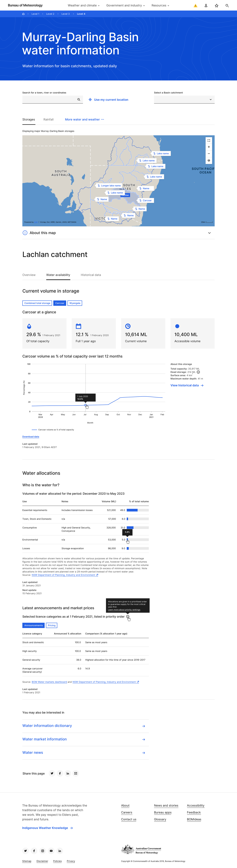
Task: Click the Carcoar map marker
Action: coord(145,201)
